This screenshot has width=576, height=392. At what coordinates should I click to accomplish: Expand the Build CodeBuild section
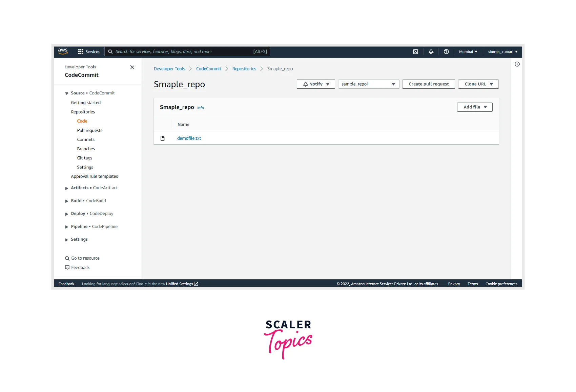pos(66,201)
